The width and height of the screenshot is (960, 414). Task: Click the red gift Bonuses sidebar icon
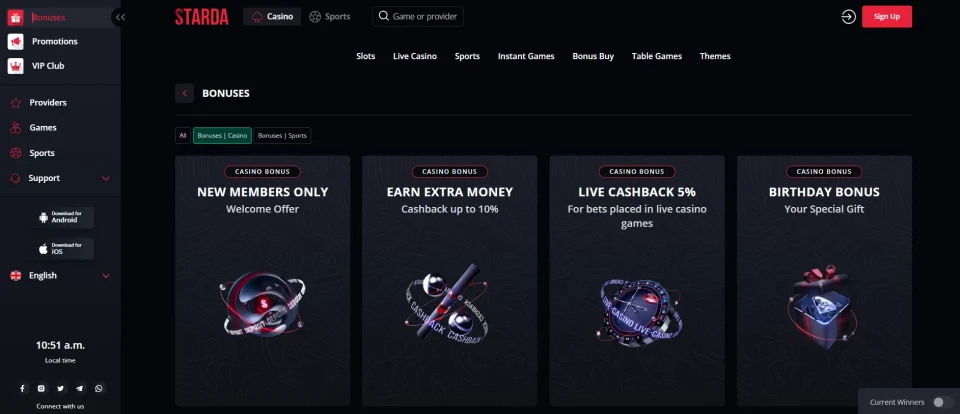click(15, 17)
